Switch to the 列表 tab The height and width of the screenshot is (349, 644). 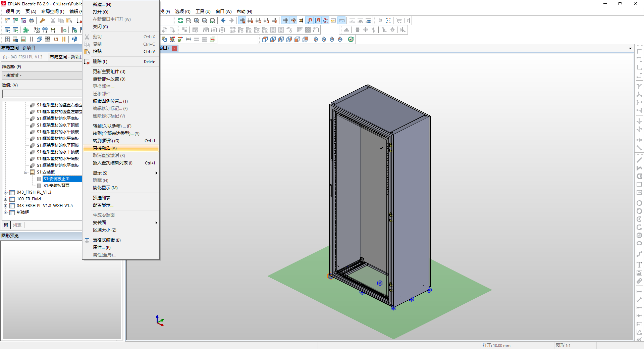coord(17,225)
